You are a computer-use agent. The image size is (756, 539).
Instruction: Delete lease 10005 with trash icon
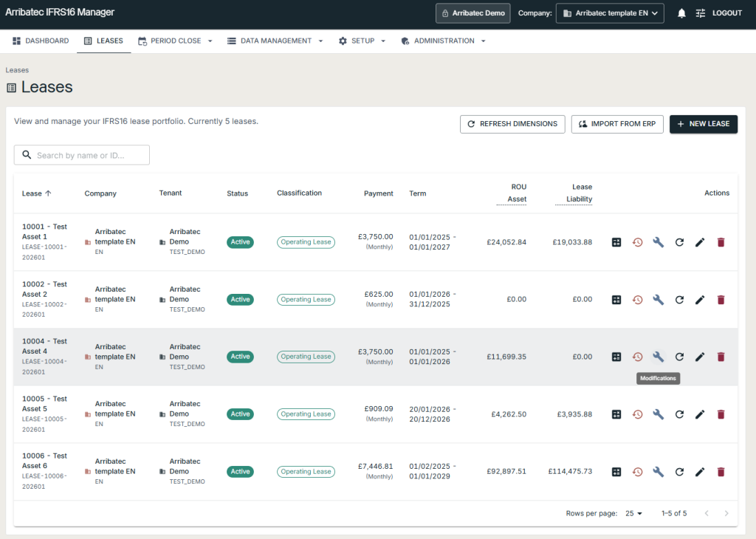(x=721, y=414)
